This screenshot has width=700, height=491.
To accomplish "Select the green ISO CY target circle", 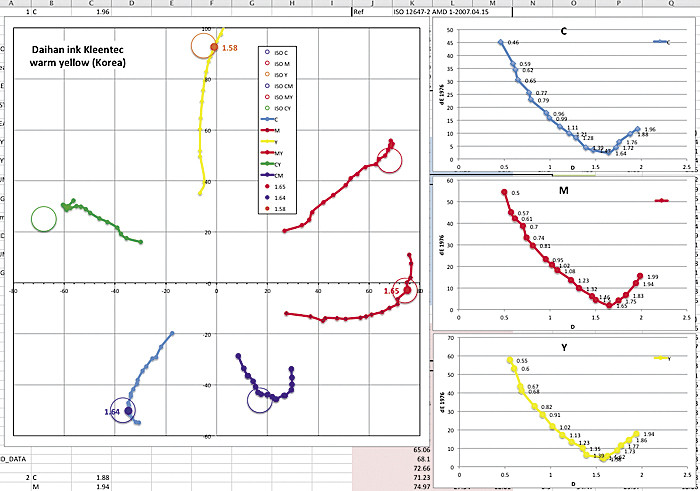I will (x=44, y=219).
